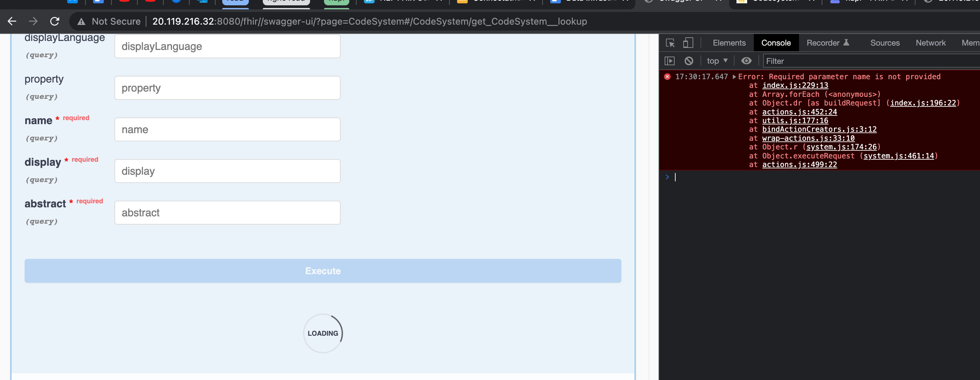Open system.js:174:26 source link
Viewport: 980px width, 380px height.
842,147
